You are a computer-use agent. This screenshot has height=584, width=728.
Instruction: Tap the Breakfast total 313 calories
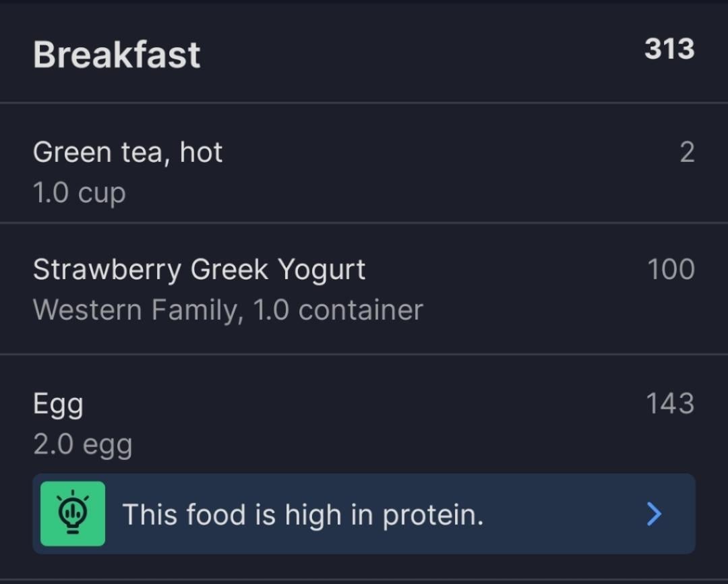coord(669,49)
